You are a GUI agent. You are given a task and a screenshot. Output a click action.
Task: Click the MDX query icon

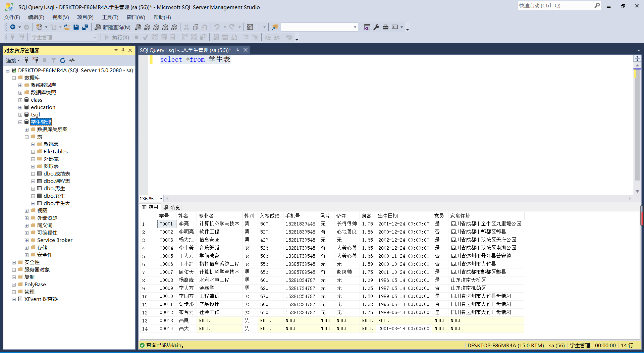coord(147,27)
